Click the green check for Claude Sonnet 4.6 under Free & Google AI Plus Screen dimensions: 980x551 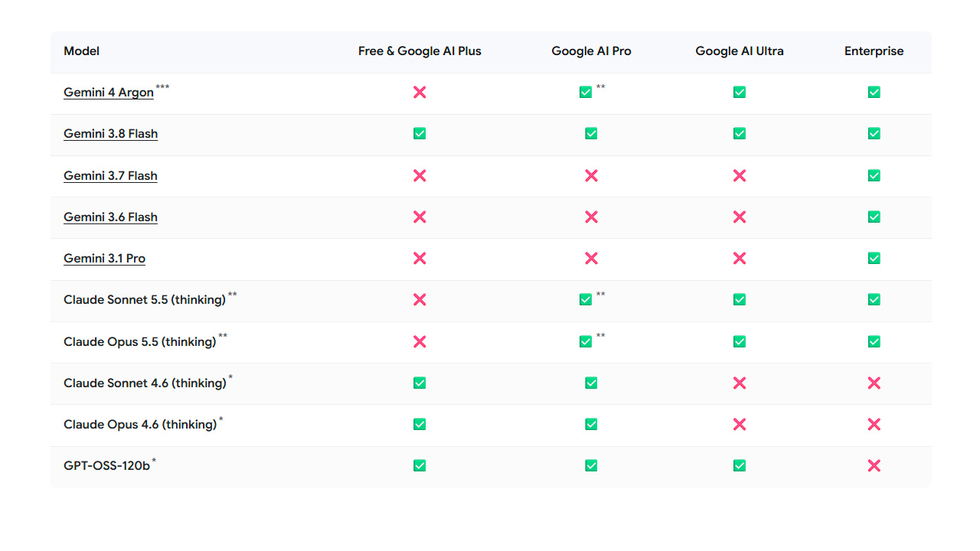pyautogui.click(x=420, y=383)
